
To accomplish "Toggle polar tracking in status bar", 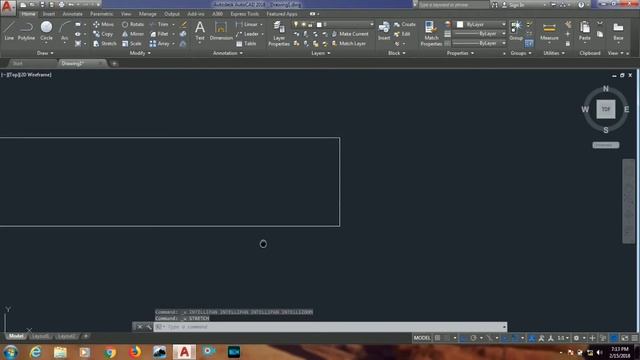I will click(473, 338).
